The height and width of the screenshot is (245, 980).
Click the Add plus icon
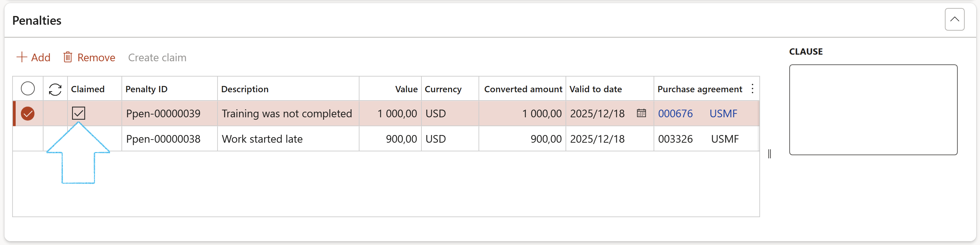pos(22,57)
